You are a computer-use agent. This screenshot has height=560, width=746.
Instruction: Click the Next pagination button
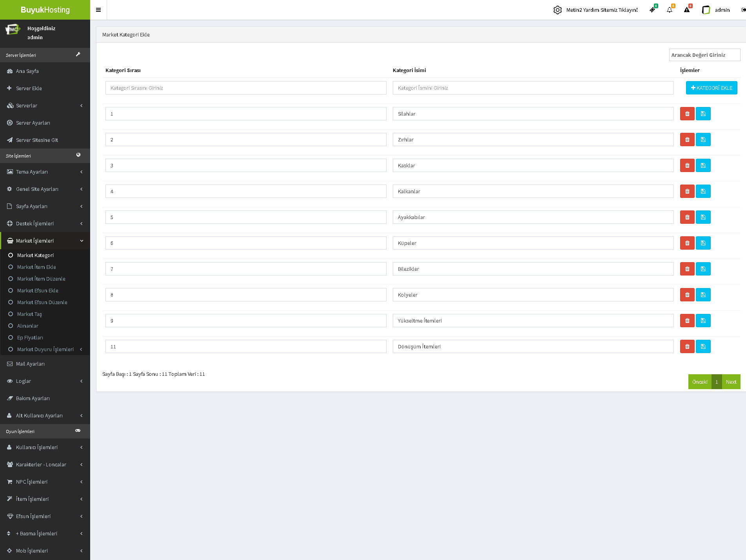click(x=731, y=382)
